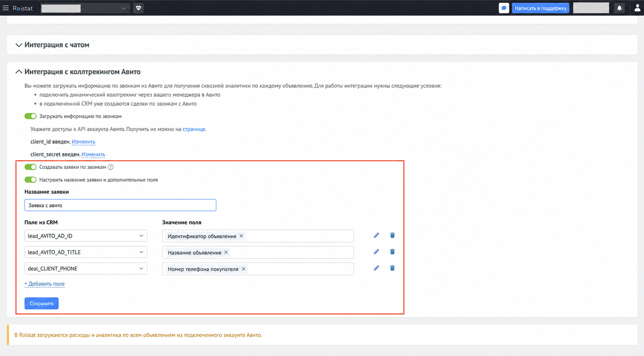Edit the lead_AVITO_AD_TITLE field row

tap(376, 252)
